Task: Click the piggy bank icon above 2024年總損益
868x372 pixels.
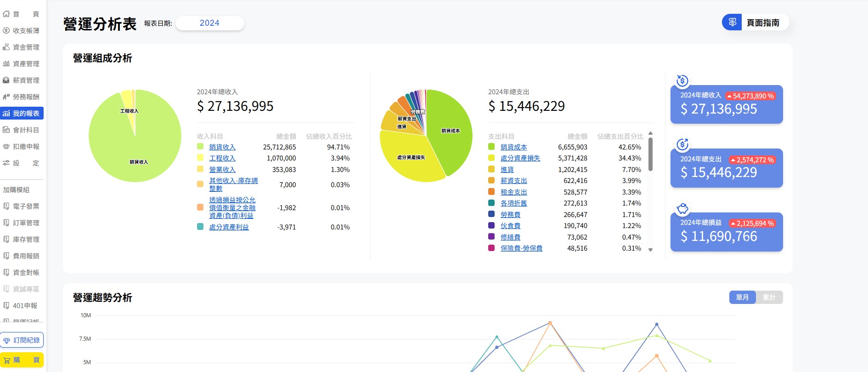Action: [682, 208]
